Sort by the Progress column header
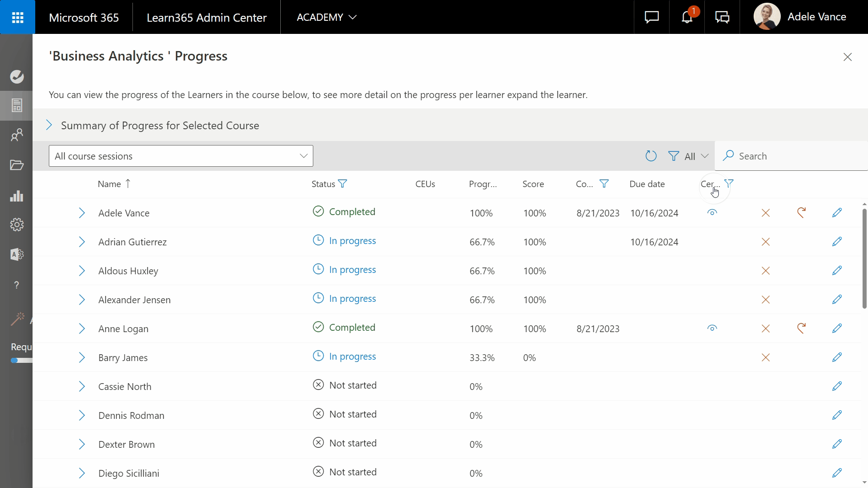 483,184
